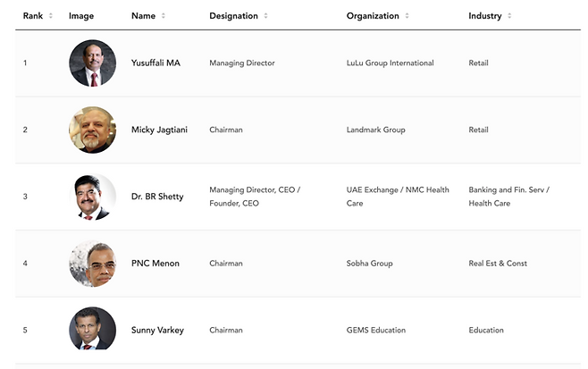Image resolution: width=588 pixels, height=369 pixels.
Task: Select the name Dr. BR Shetty
Action: pos(157,197)
